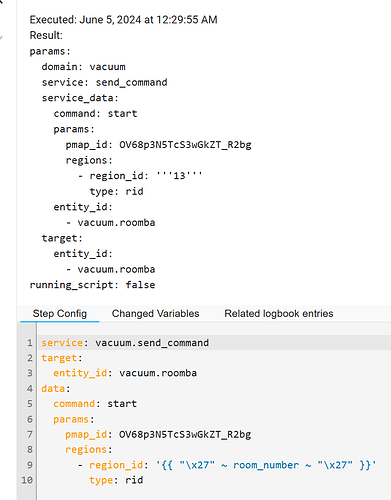This screenshot has width=391, height=500.
Task: Click the 'target:' line in the result
Action: pyautogui.click(x=62, y=238)
